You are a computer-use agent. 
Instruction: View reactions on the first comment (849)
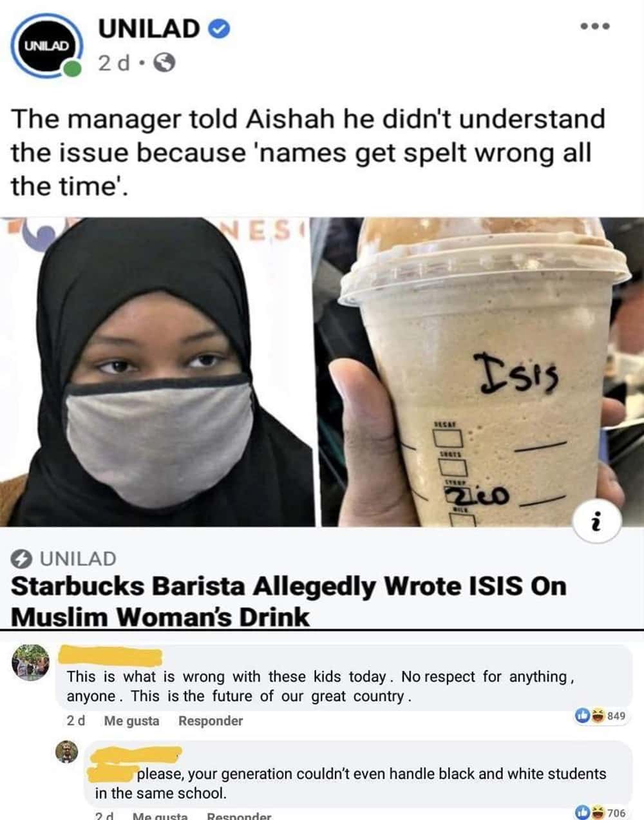[600, 716]
